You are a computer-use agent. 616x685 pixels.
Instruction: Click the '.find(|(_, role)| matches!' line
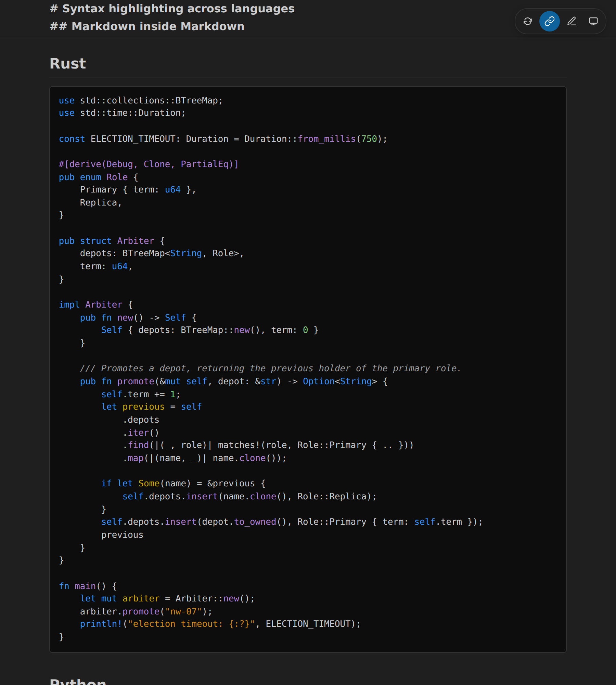pyautogui.click(x=268, y=445)
